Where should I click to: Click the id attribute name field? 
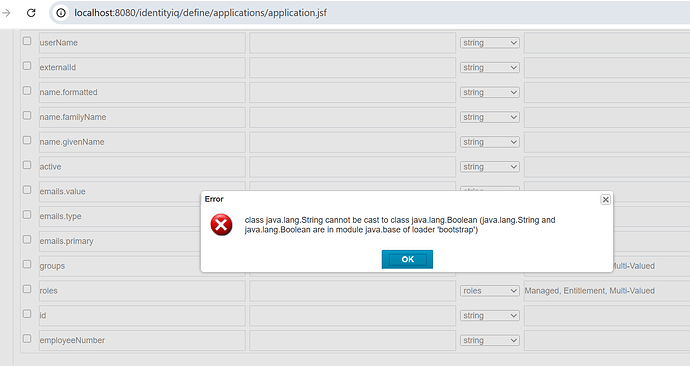tap(142, 316)
